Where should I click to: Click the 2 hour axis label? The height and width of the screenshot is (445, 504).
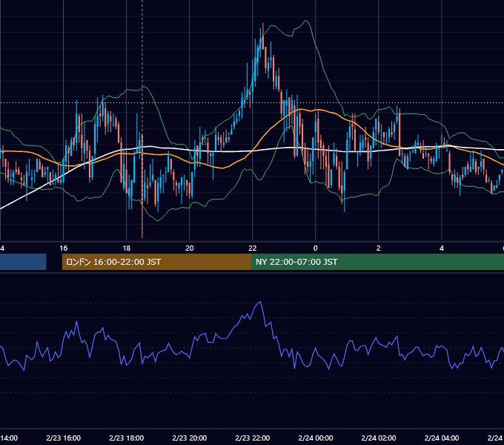[x=378, y=248]
